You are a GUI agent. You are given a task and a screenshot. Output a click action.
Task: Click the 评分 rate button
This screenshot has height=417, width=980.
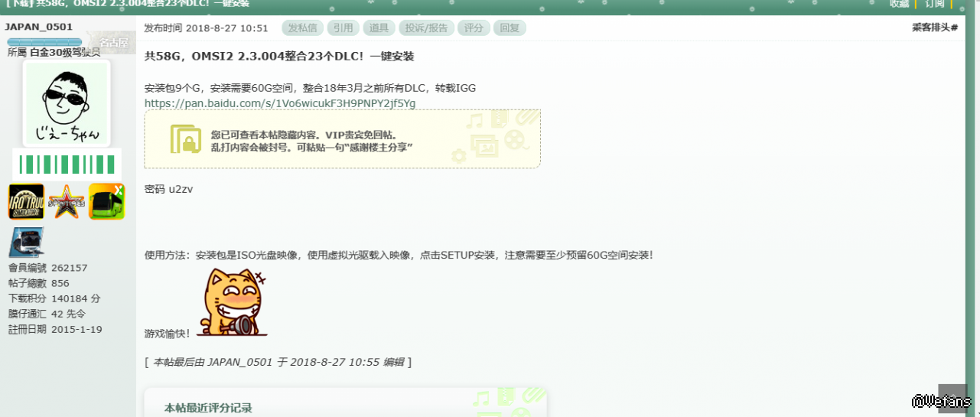474,28
